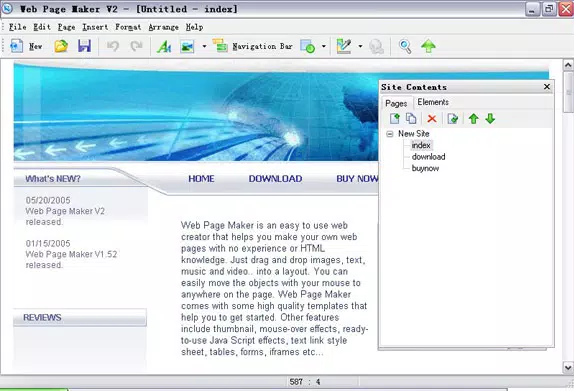574x391 pixels.
Task: Open the Arrange menu
Action: point(164,27)
